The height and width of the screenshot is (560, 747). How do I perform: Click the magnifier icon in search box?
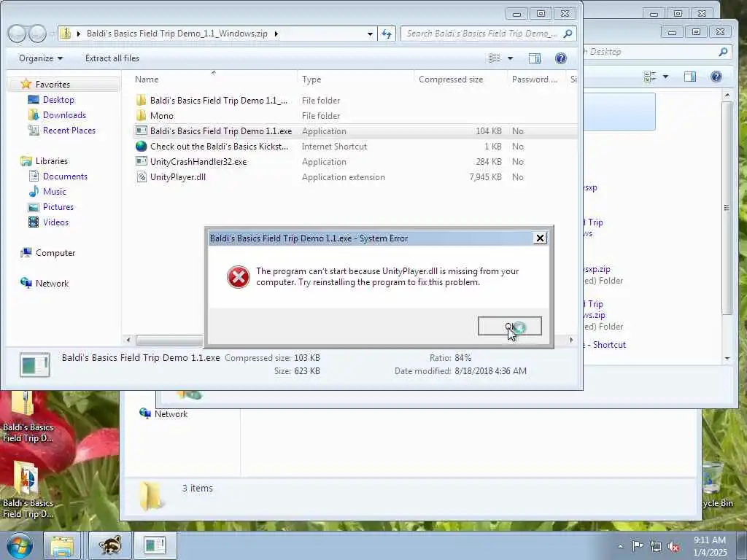(x=568, y=34)
